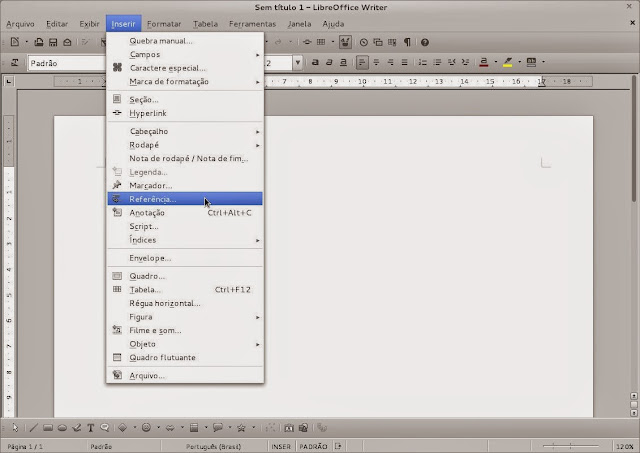
Task: Toggle Bold formatting
Action: tap(315, 62)
